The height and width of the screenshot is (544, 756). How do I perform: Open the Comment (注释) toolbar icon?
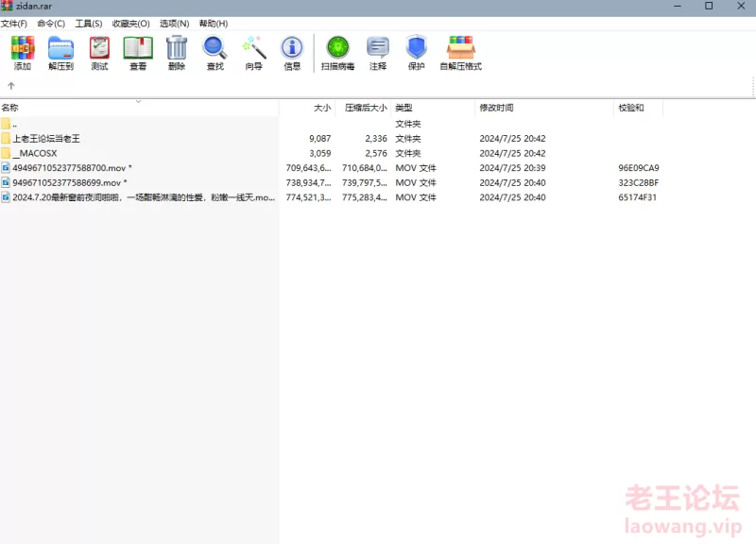(x=378, y=53)
